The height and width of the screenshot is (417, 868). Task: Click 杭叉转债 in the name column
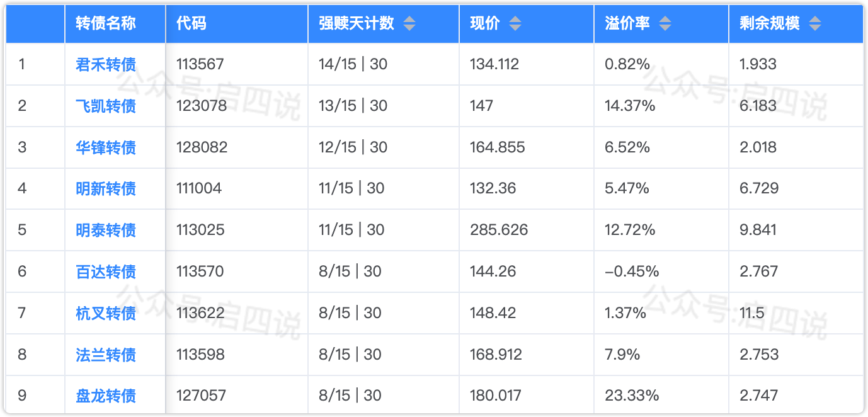(106, 313)
